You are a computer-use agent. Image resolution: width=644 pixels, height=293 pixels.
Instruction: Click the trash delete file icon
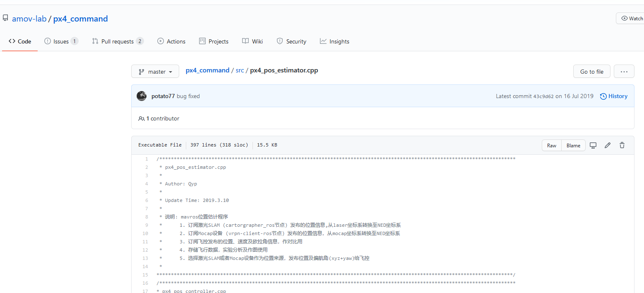[622, 145]
